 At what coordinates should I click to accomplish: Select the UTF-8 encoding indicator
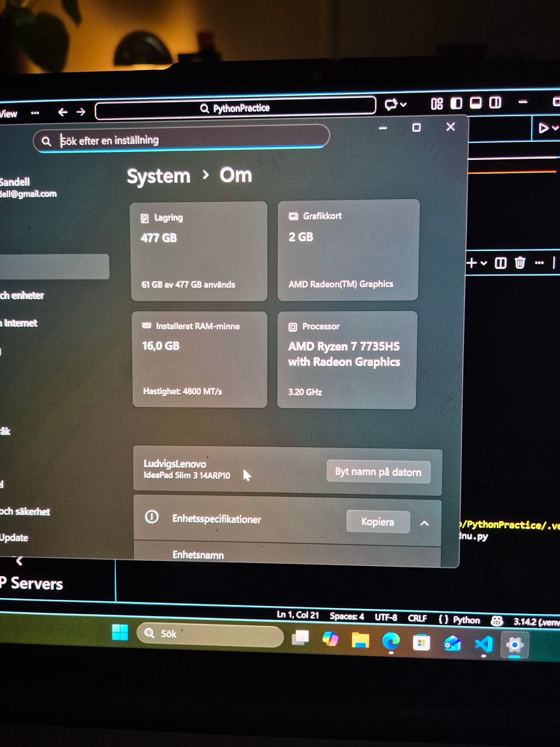pos(386,617)
